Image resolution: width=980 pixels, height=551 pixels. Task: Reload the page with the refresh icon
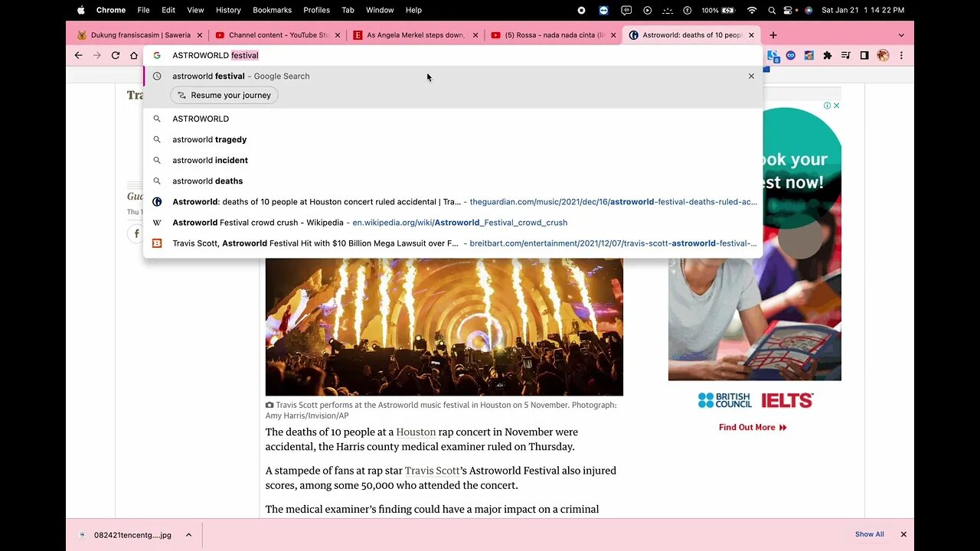tap(116, 55)
